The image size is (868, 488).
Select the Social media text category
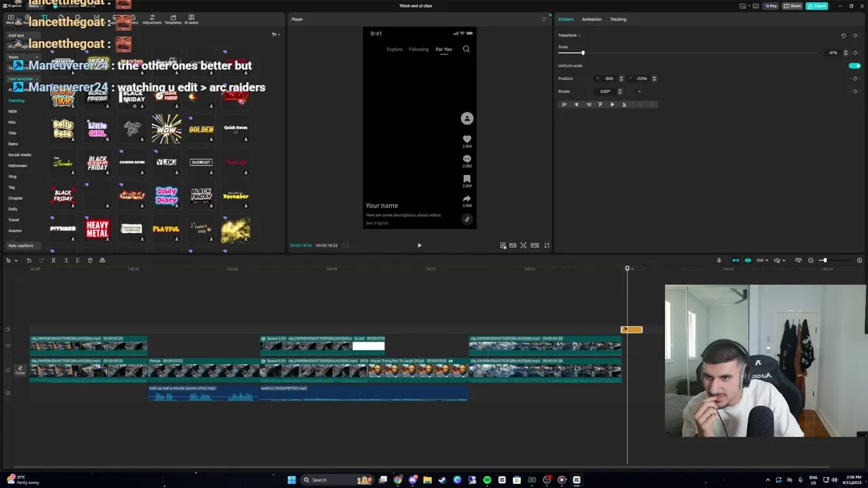point(20,155)
